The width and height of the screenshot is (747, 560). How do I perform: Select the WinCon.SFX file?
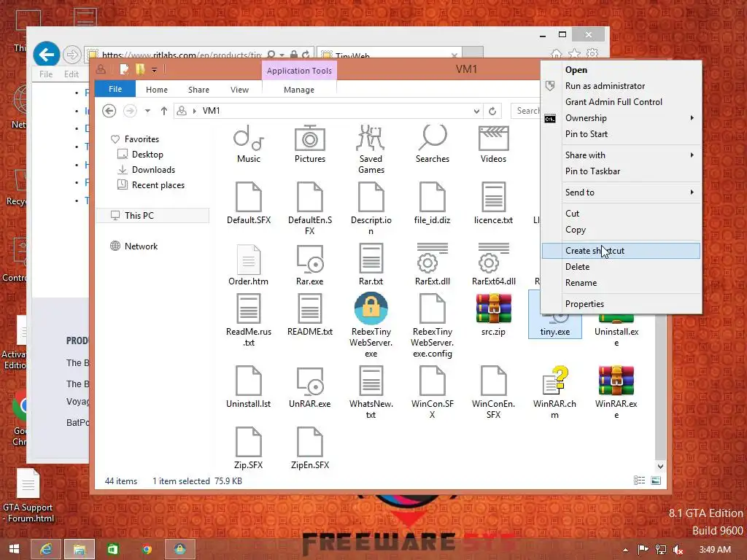[x=432, y=392]
